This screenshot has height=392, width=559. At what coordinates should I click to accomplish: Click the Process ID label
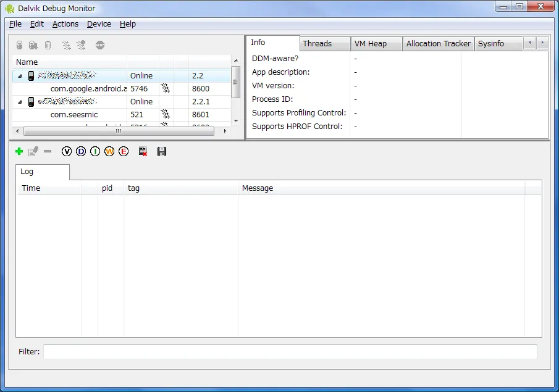(272, 99)
